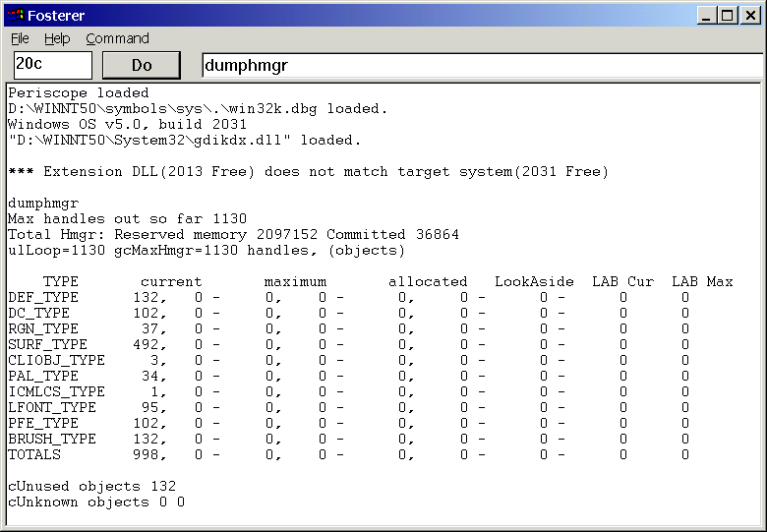Click the LAB Cur column header
The height and width of the screenshot is (532, 767).
(622, 281)
